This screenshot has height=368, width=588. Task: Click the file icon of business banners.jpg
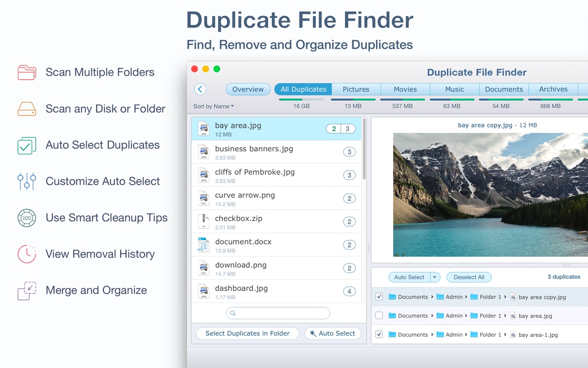204,152
